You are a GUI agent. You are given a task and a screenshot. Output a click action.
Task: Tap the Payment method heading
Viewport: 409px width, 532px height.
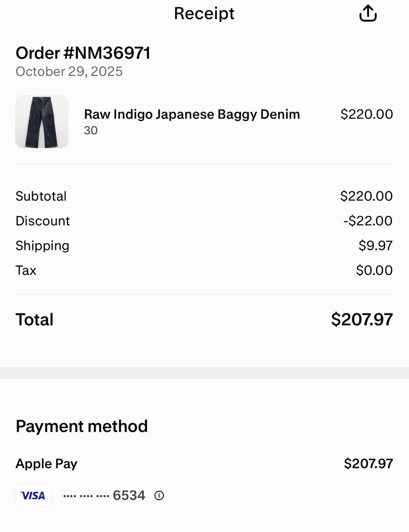[x=82, y=426]
